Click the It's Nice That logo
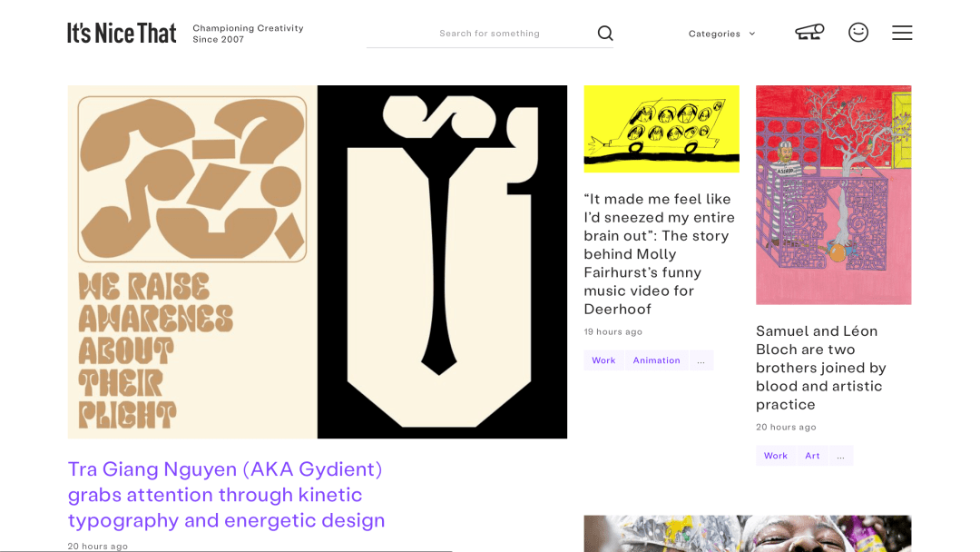980x552 pixels. click(122, 33)
